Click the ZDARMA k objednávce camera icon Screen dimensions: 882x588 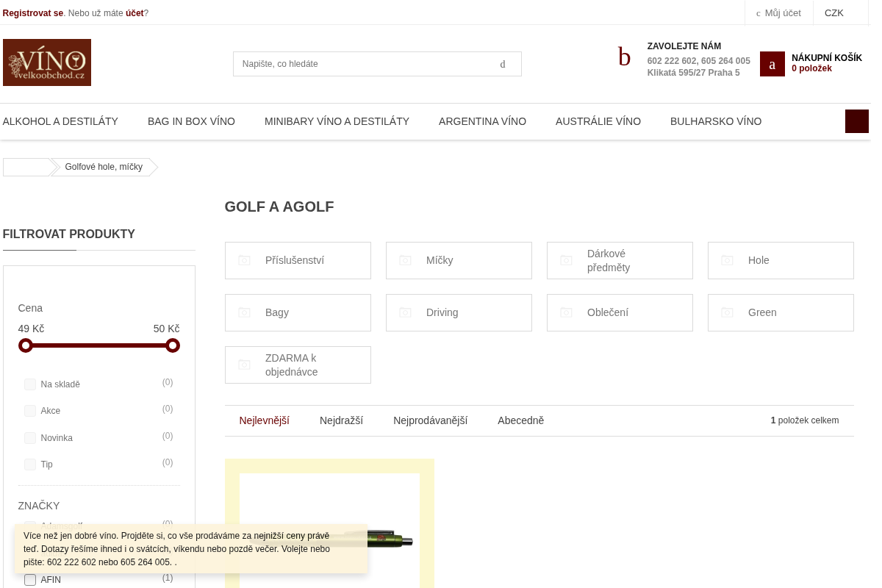(x=245, y=365)
